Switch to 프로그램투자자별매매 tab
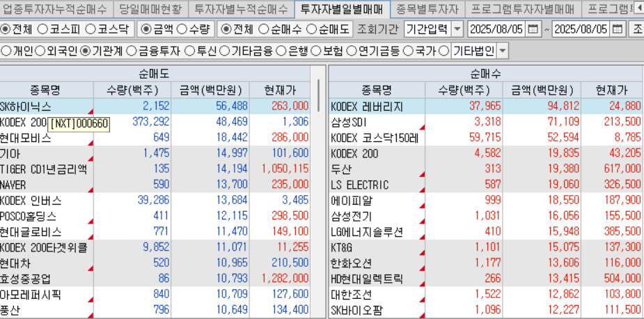Image resolution: width=644 pixels, height=319 pixels. [x=523, y=8]
